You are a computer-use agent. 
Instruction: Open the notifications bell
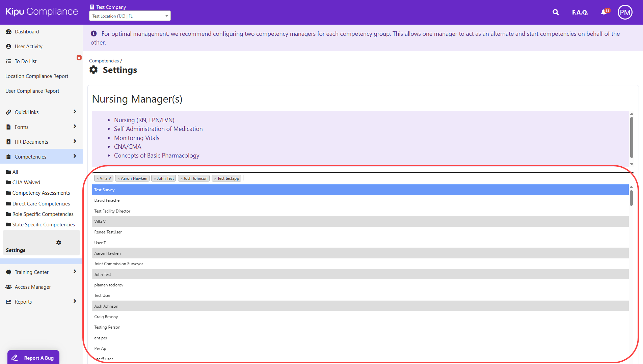[604, 12]
